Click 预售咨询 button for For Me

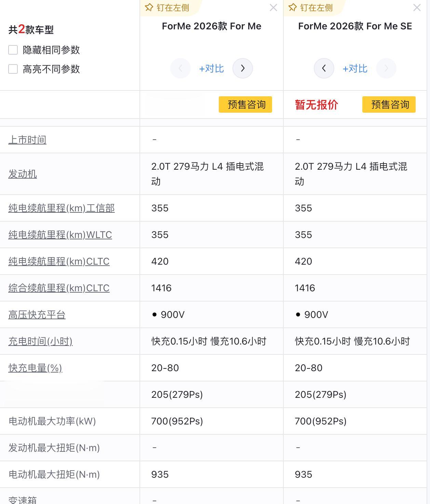click(x=245, y=104)
